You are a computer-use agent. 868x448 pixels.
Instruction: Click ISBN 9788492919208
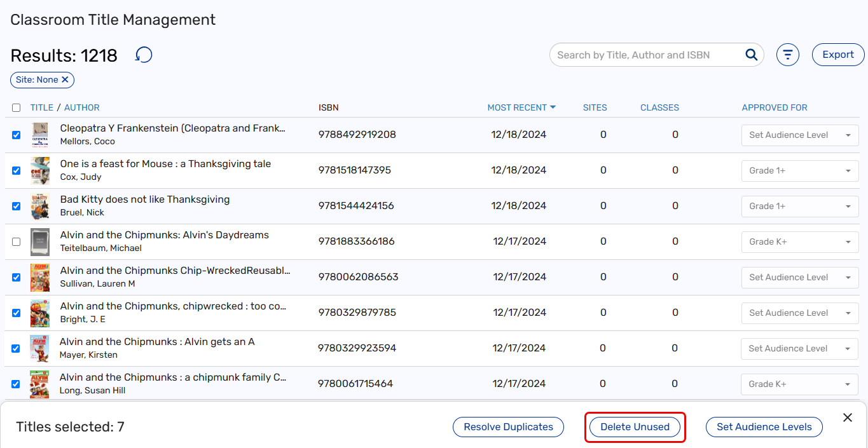point(357,135)
